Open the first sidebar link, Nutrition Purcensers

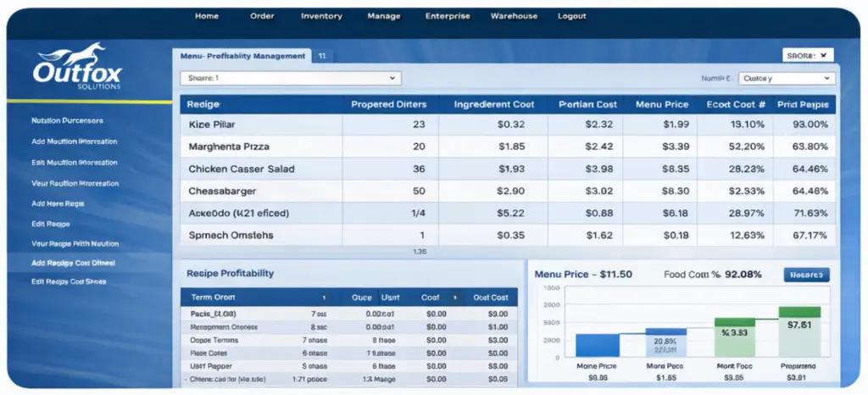click(x=67, y=120)
